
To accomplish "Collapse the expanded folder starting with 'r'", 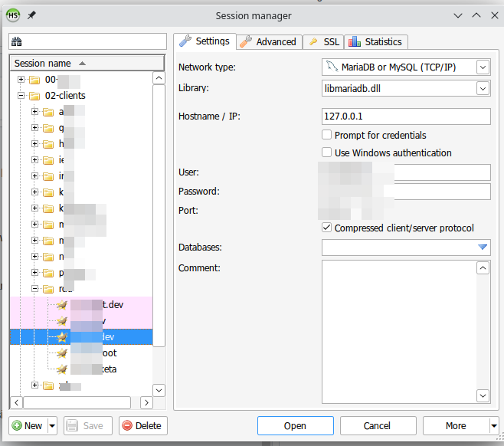I will (x=34, y=288).
